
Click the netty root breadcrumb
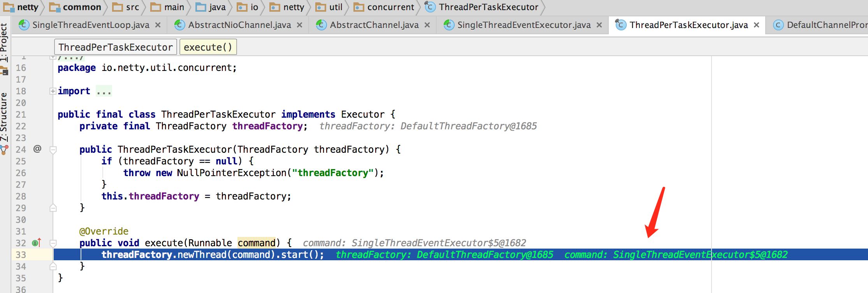click(21, 7)
